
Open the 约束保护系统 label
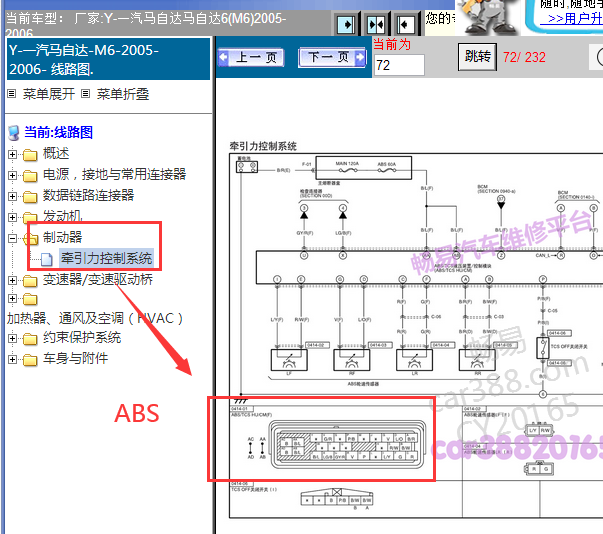[82, 337]
